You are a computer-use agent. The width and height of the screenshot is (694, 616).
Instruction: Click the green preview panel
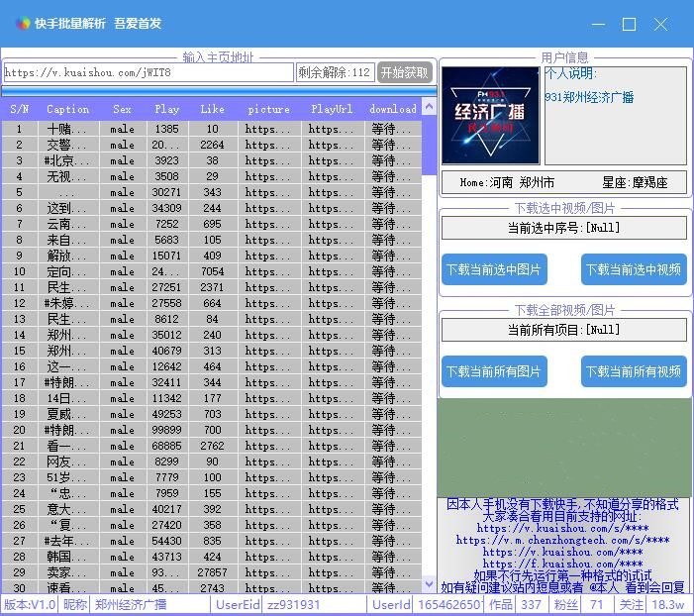tap(565, 448)
